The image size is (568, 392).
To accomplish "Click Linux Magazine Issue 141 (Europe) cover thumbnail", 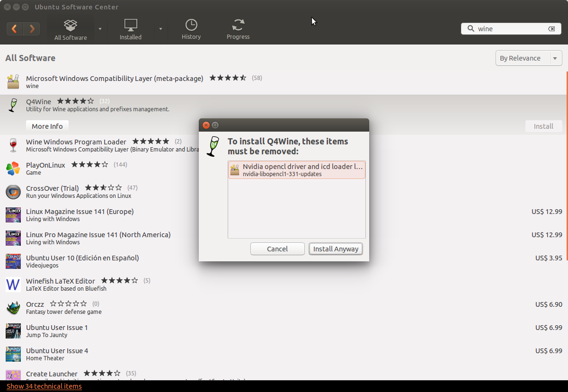I will coord(13,215).
